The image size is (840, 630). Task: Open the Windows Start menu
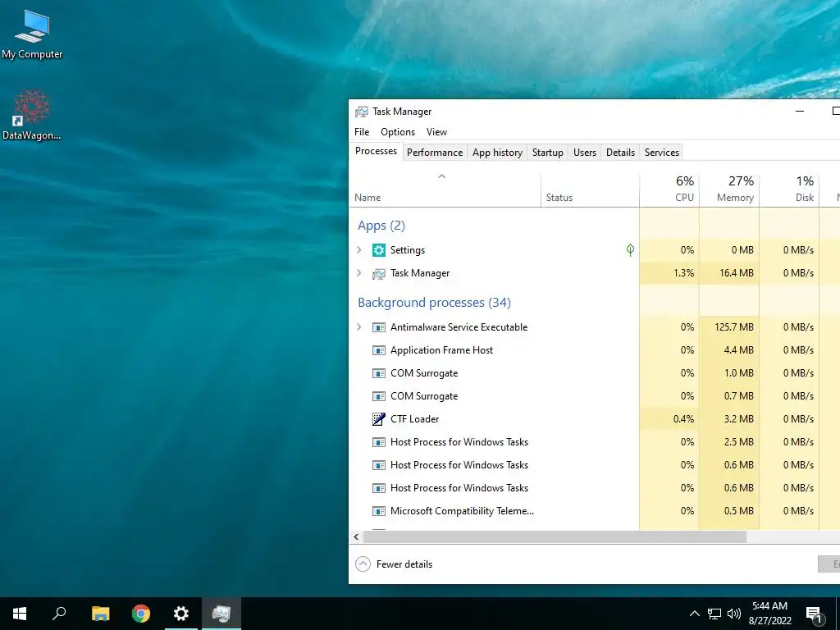(x=20, y=614)
